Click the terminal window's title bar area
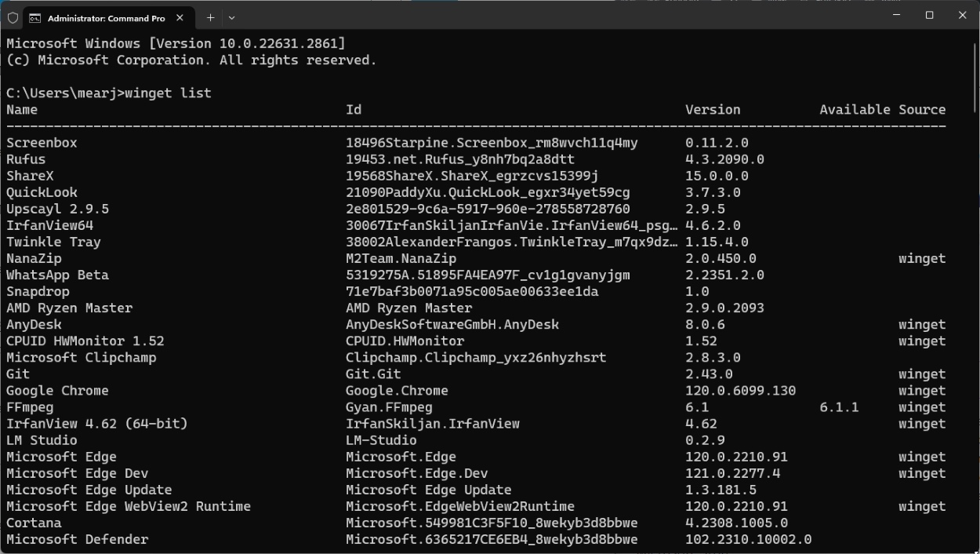 point(549,16)
